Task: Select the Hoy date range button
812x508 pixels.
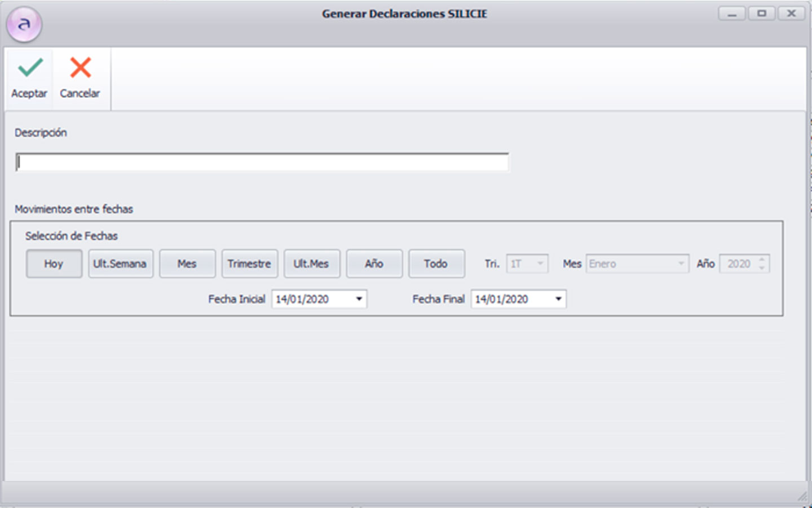Action: (54, 264)
